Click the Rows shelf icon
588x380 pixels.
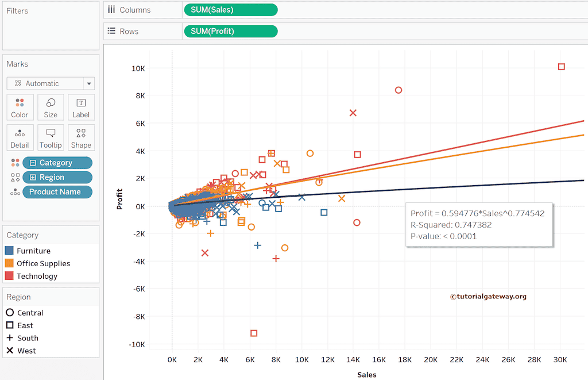(111, 31)
